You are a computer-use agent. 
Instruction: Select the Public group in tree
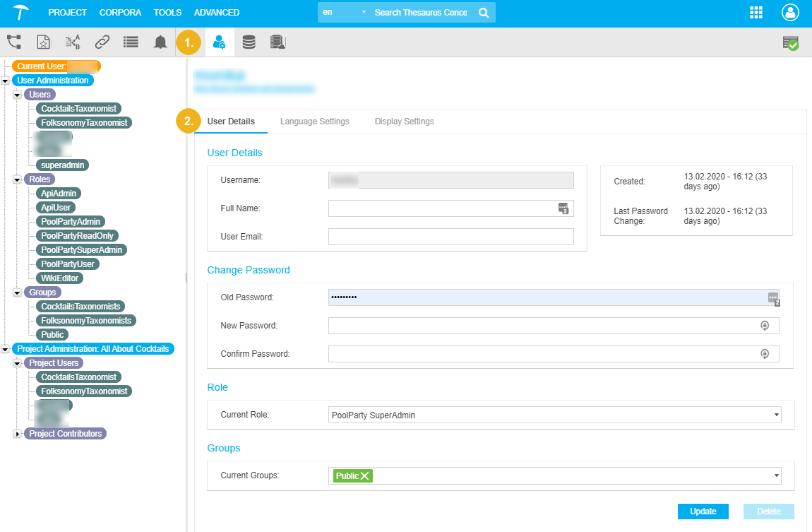[x=53, y=335]
